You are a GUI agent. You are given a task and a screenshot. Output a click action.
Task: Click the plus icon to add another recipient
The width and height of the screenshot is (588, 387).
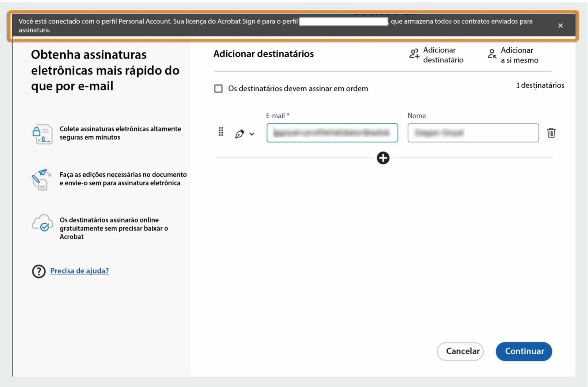(383, 158)
